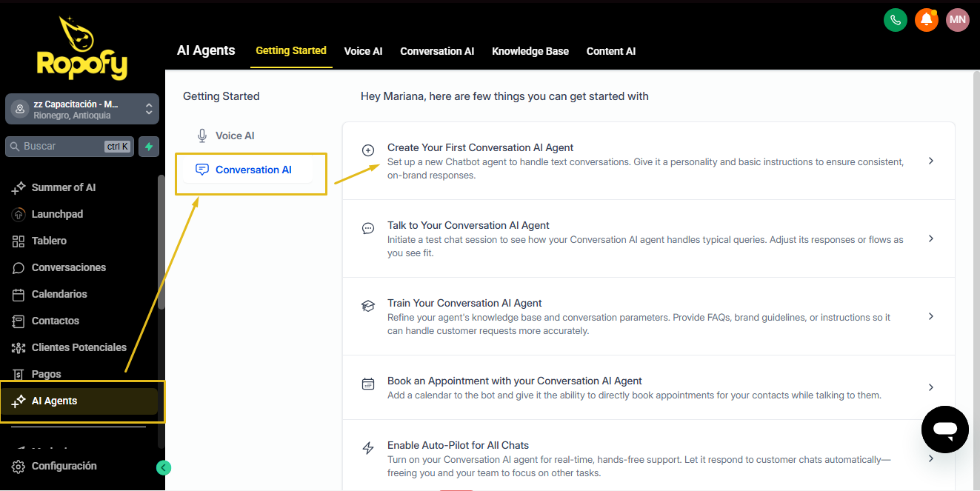Collapse the sidebar with green arrow button
980x491 pixels.
point(164,467)
